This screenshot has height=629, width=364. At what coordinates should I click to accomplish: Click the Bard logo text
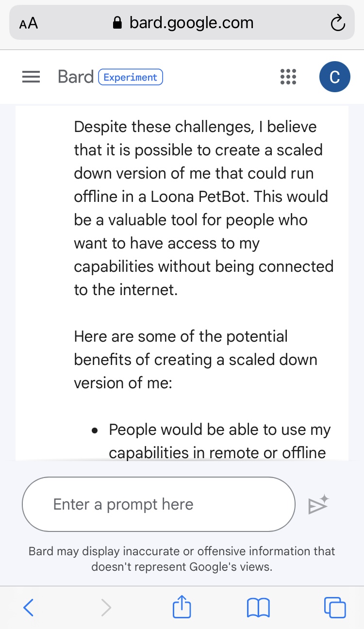pos(75,77)
